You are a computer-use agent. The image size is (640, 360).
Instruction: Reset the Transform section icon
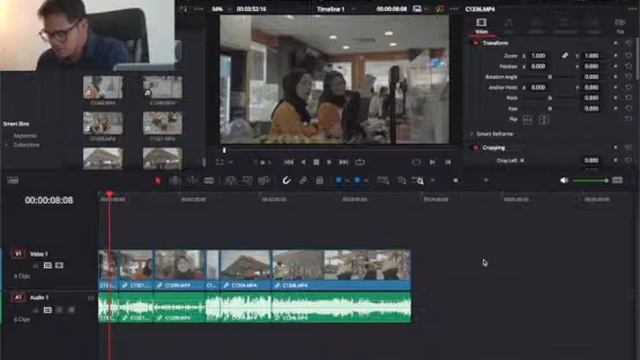(x=629, y=43)
